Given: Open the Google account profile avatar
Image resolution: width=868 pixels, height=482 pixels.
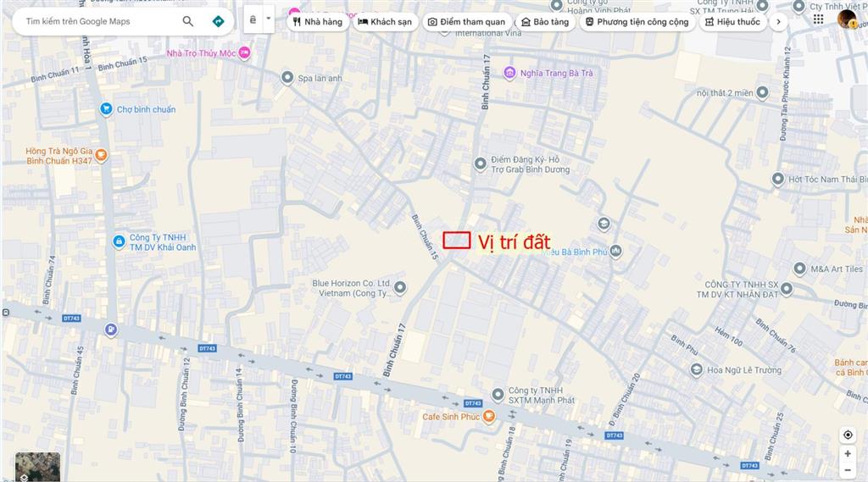Looking at the screenshot, I should click(x=847, y=19).
